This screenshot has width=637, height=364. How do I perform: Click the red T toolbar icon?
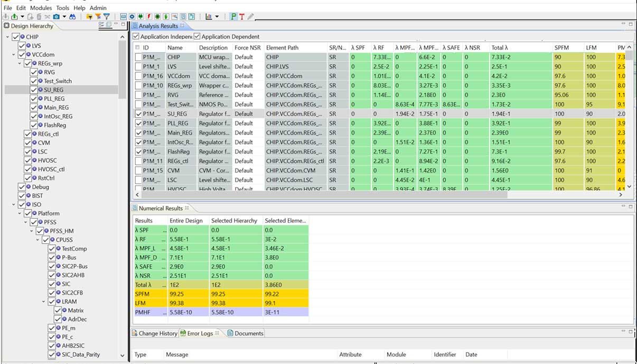(x=242, y=17)
